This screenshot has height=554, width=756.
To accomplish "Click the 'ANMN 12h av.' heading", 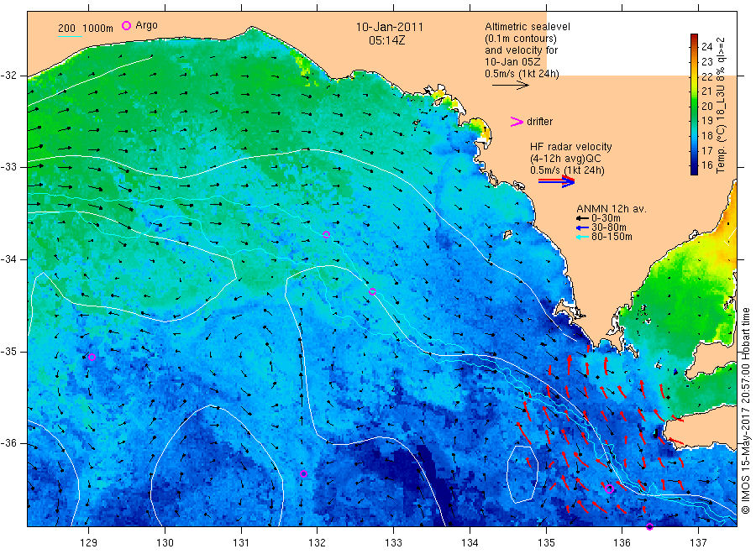I will coord(612,209).
